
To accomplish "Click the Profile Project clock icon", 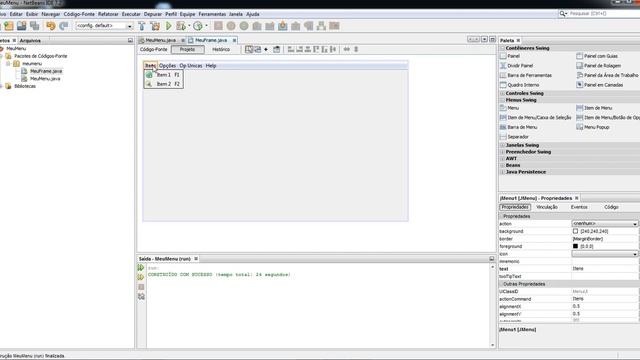I will 198,26.
